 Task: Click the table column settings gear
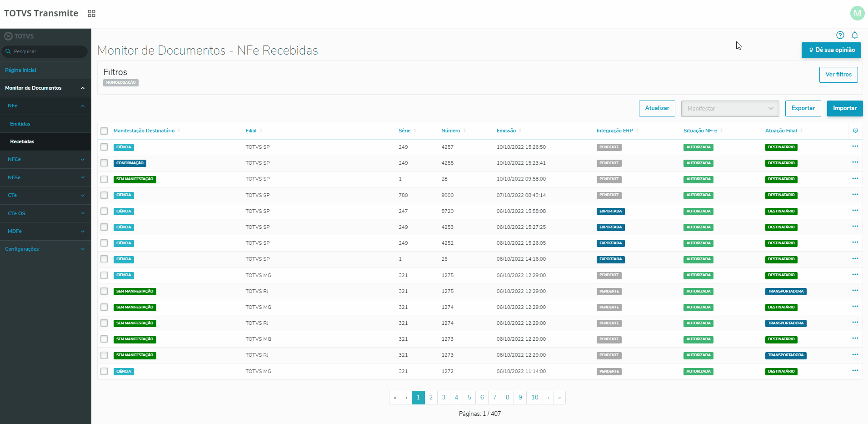tap(855, 131)
